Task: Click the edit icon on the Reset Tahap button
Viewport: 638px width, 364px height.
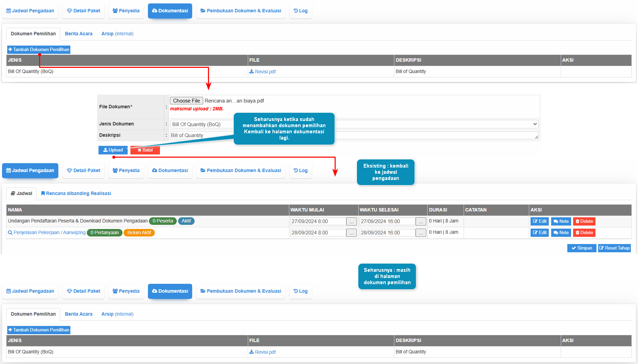Action: (602, 248)
